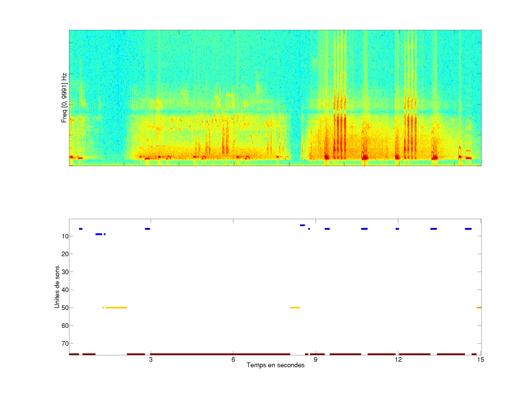The height and width of the screenshot is (399, 532).
Task: Click the long yellow segment near 2 seconds
Action: click(116, 308)
